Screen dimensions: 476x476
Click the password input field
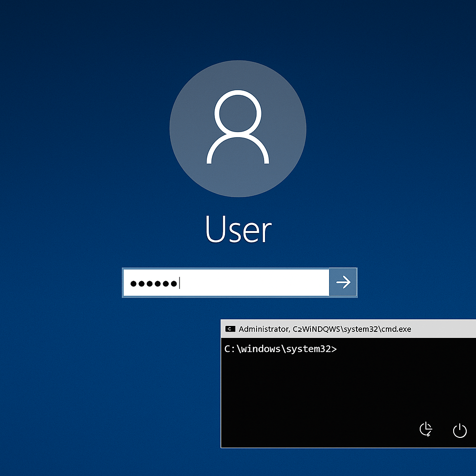(226, 283)
